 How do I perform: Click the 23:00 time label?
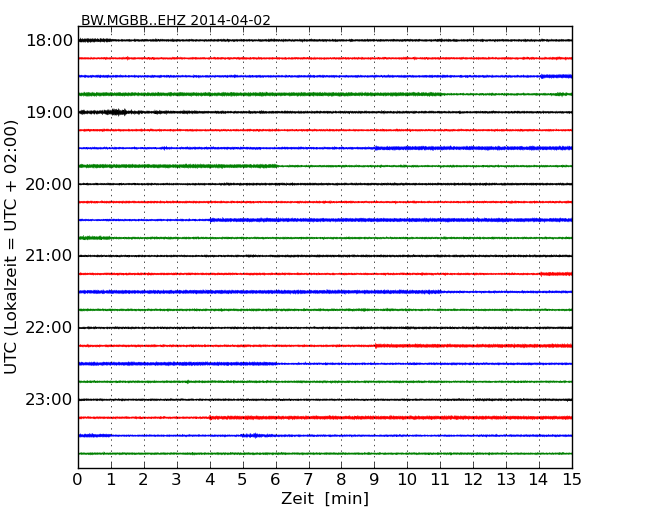coord(49,400)
